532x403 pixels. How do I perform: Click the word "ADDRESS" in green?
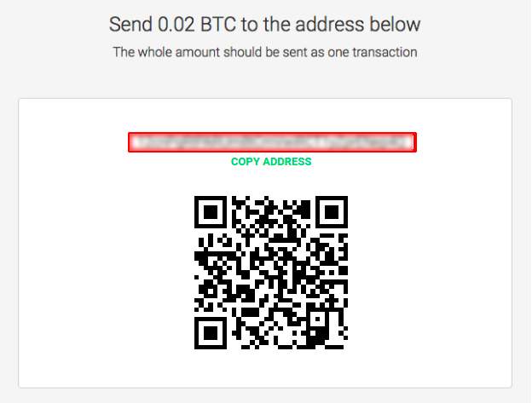[x=287, y=162]
